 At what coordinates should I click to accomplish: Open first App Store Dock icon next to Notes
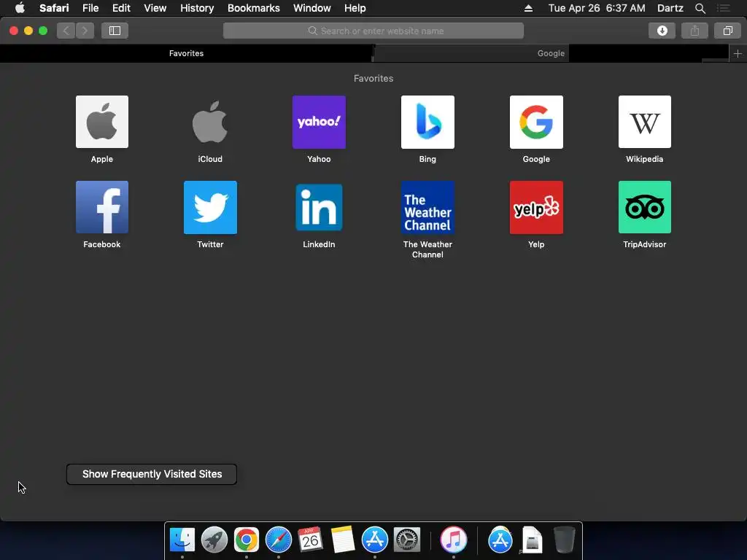[375, 540]
